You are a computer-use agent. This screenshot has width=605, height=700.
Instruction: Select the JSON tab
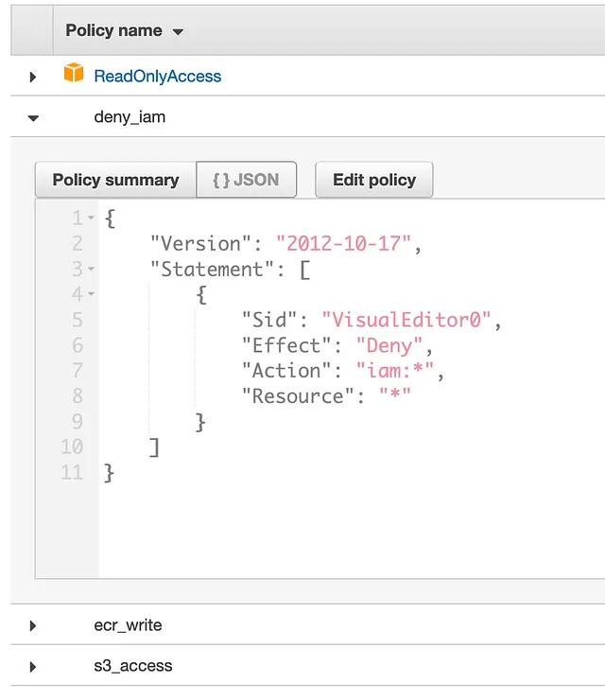point(247,180)
